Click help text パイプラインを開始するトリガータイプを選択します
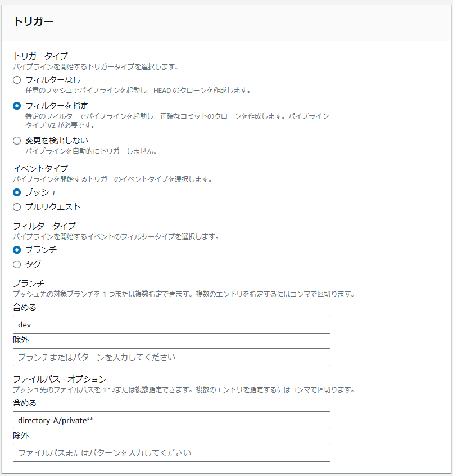The width and height of the screenshot is (453, 476). (x=96, y=67)
